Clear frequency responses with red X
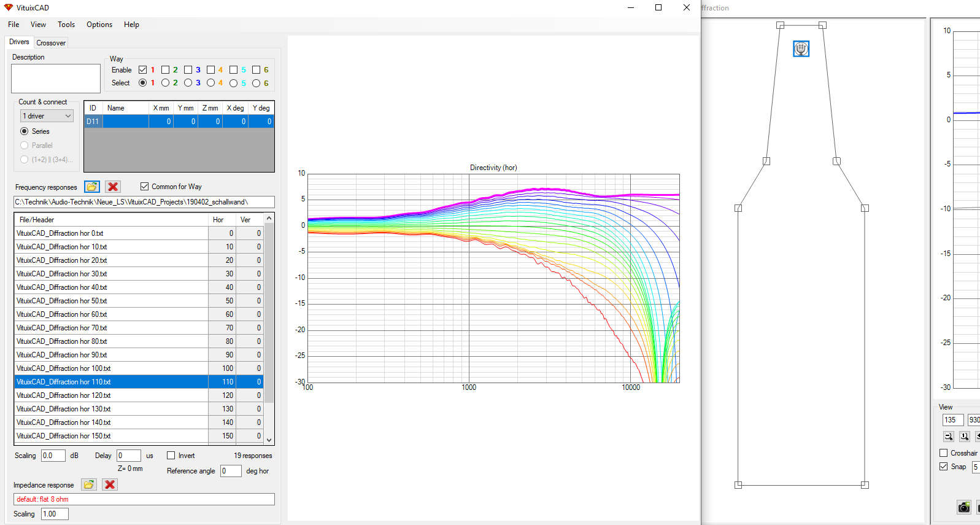Viewport: 980px width, 525px height. click(113, 187)
